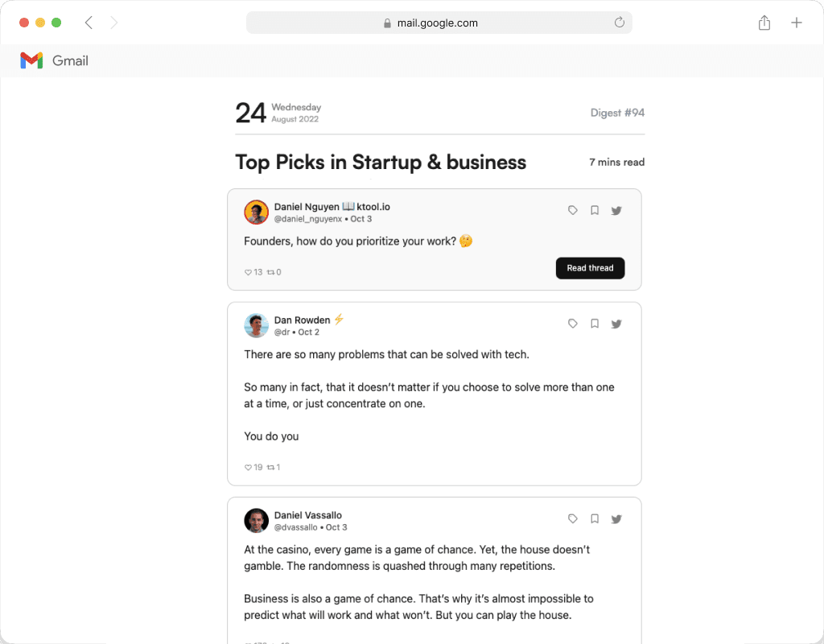Bookmark Dan Rowden's tweet
Image resolution: width=824 pixels, height=644 pixels.
pyautogui.click(x=595, y=324)
